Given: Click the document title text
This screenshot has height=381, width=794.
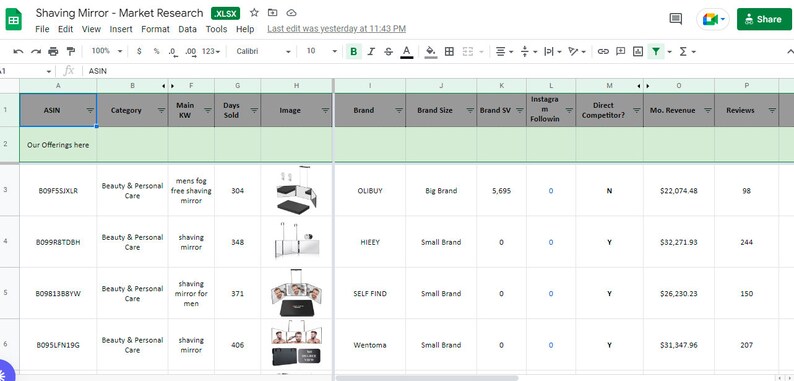Looking at the screenshot, I should tap(119, 13).
